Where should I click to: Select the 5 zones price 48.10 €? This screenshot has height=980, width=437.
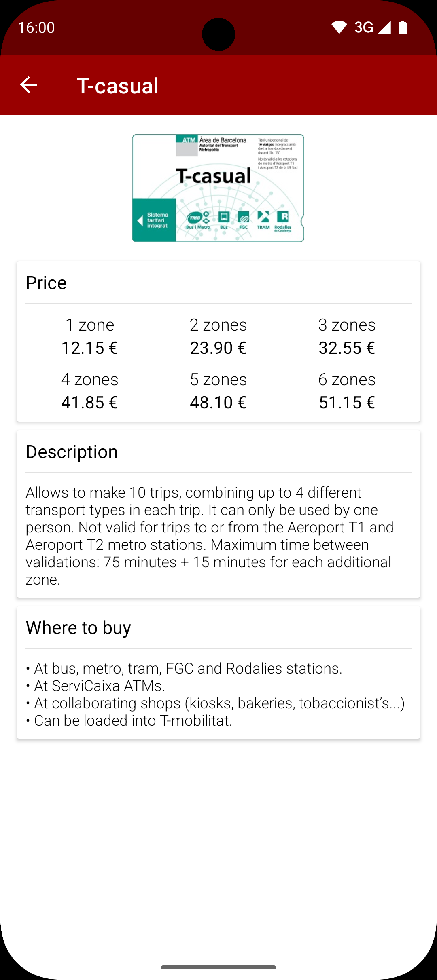tap(218, 402)
